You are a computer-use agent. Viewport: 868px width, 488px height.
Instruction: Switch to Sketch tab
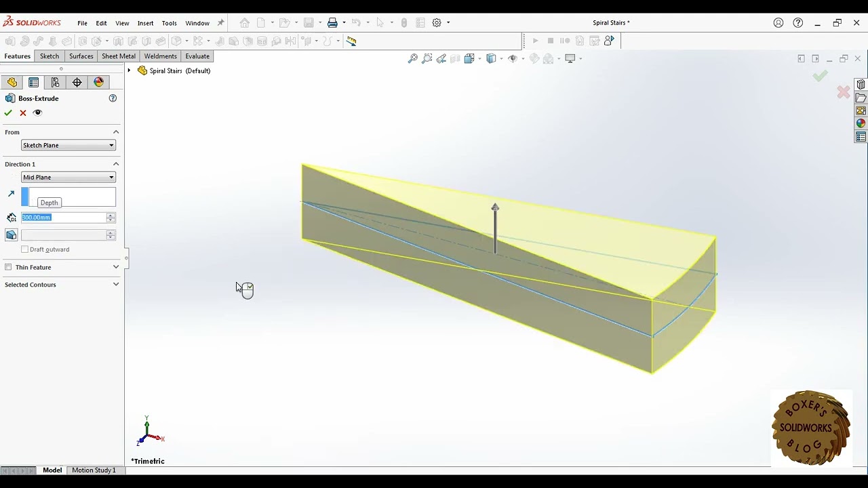[50, 56]
